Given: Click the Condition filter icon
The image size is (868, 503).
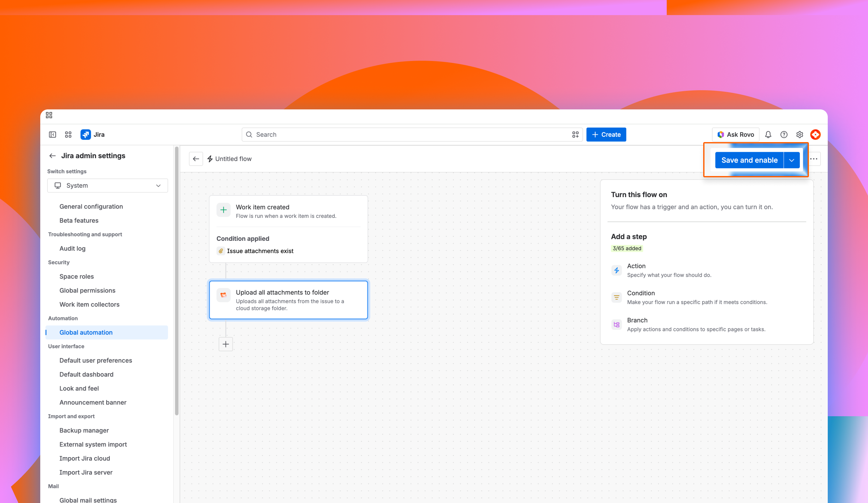Looking at the screenshot, I should point(616,297).
